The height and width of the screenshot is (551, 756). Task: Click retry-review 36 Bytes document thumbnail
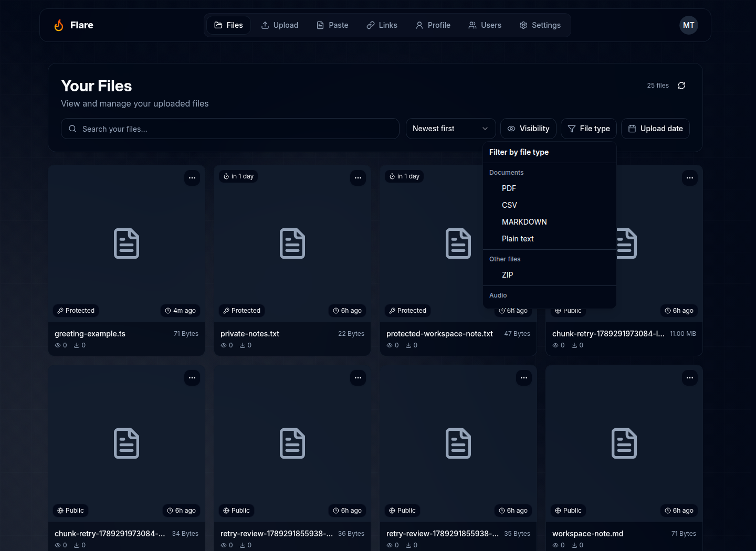292,443
